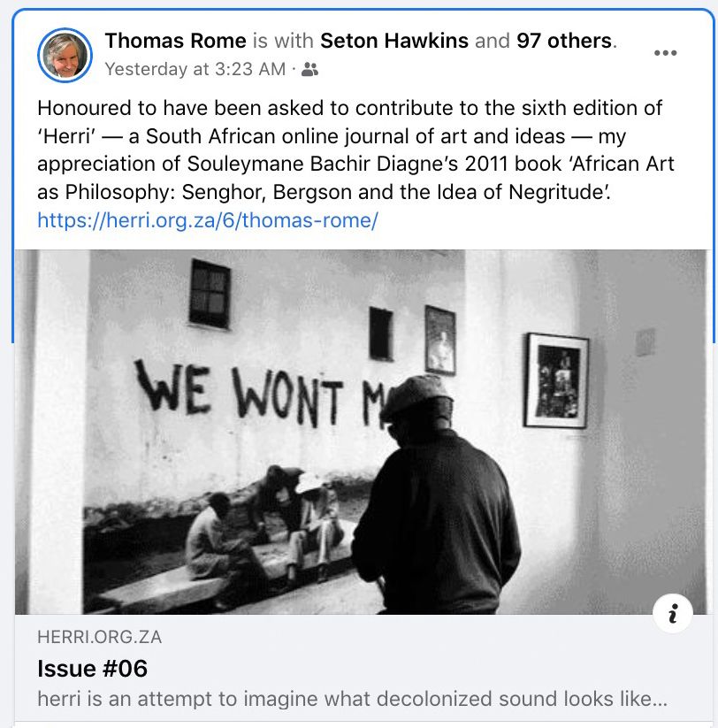Image resolution: width=718 pixels, height=728 pixels.
Task: Click the framed picture on photo's wall
Action: pyautogui.click(x=556, y=380)
